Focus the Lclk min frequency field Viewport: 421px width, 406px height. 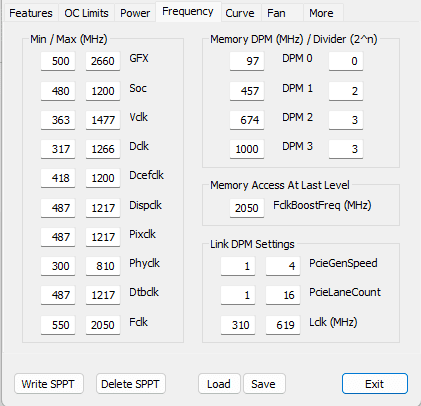pyautogui.click(x=238, y=325)
